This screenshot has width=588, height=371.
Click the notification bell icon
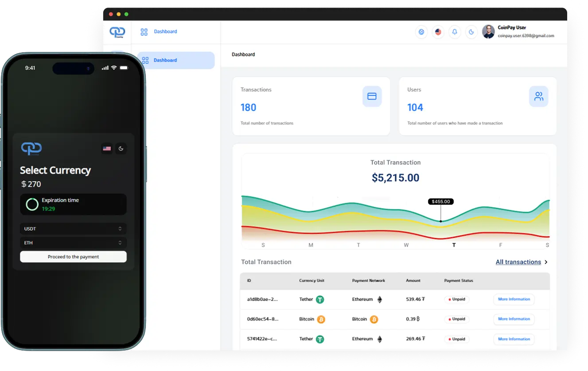454,32
